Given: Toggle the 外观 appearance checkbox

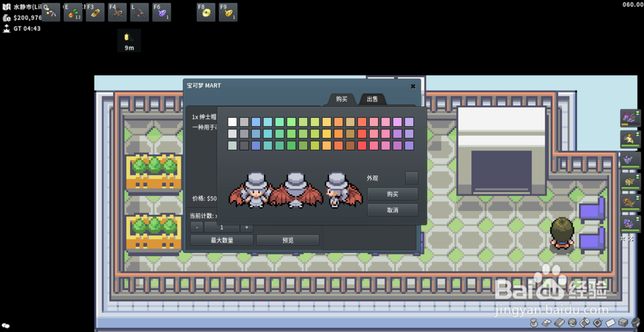Looking at the screenshot, I should point(412,178).
